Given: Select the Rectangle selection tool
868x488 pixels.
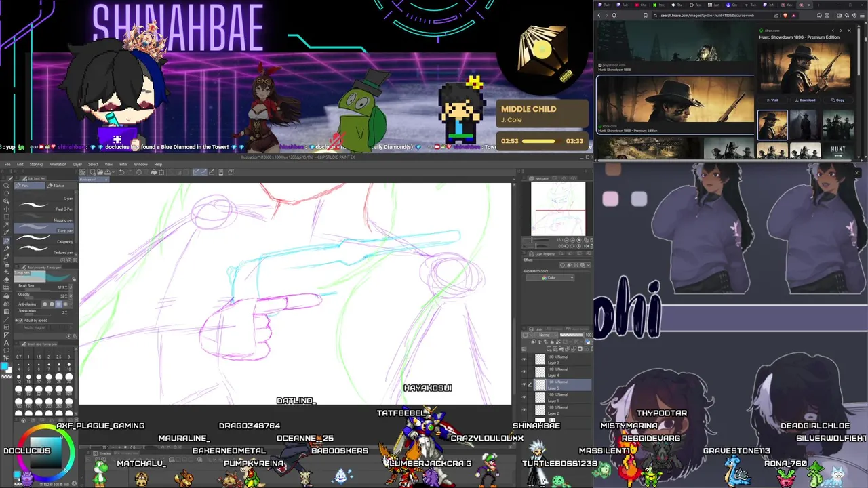Looking at the screenshot, I should click(6, 217).
